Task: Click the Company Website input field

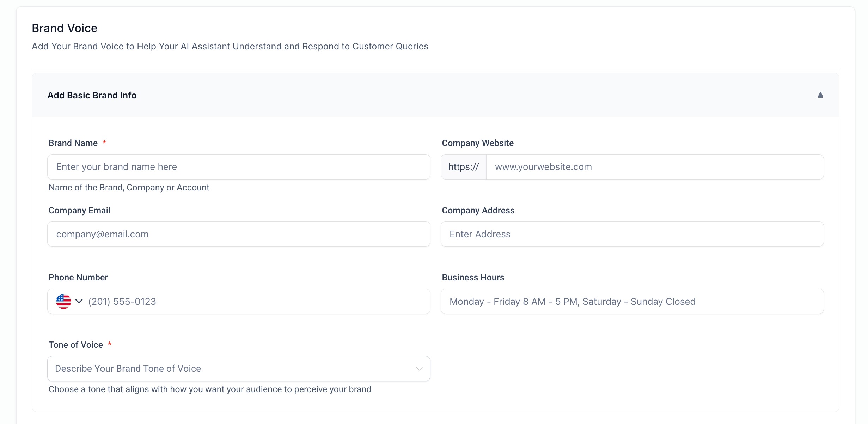Action: point(654,167)
